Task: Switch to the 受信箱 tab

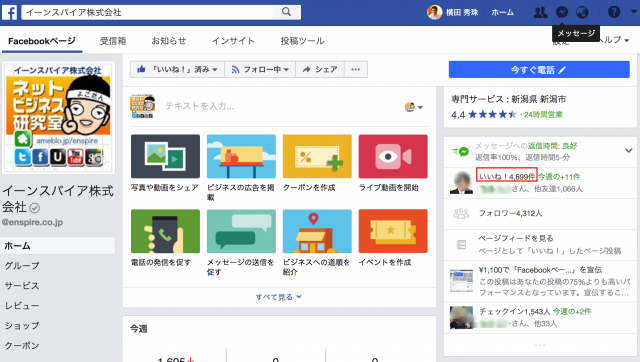Action: tap(113, 41)
